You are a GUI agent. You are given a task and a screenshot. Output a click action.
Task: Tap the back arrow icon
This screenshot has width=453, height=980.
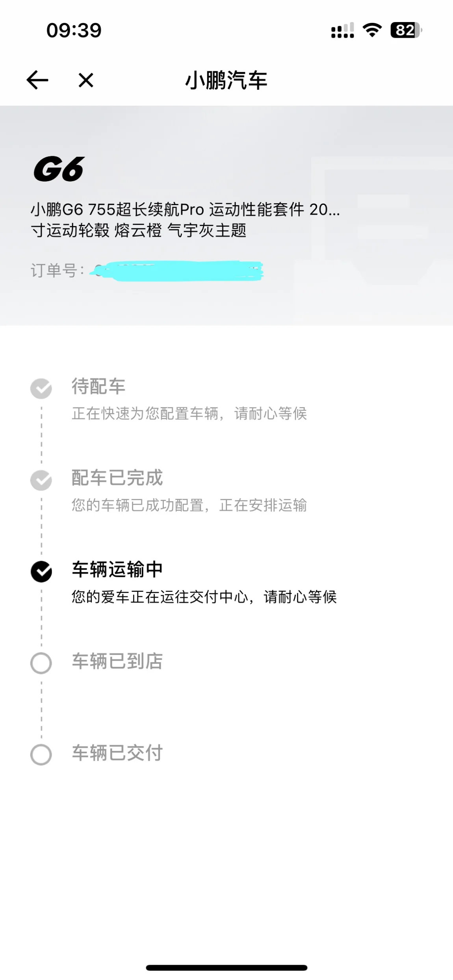click(37, 80)
